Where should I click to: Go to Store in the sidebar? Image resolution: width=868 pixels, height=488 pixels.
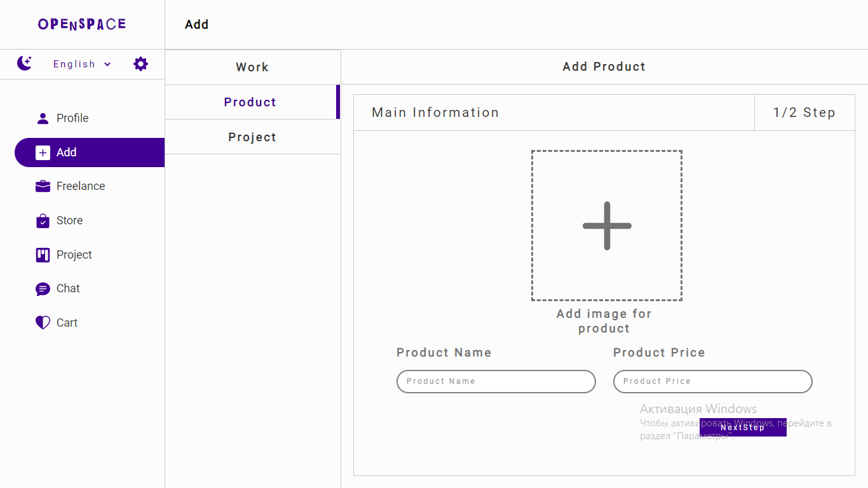pos(69,220)
